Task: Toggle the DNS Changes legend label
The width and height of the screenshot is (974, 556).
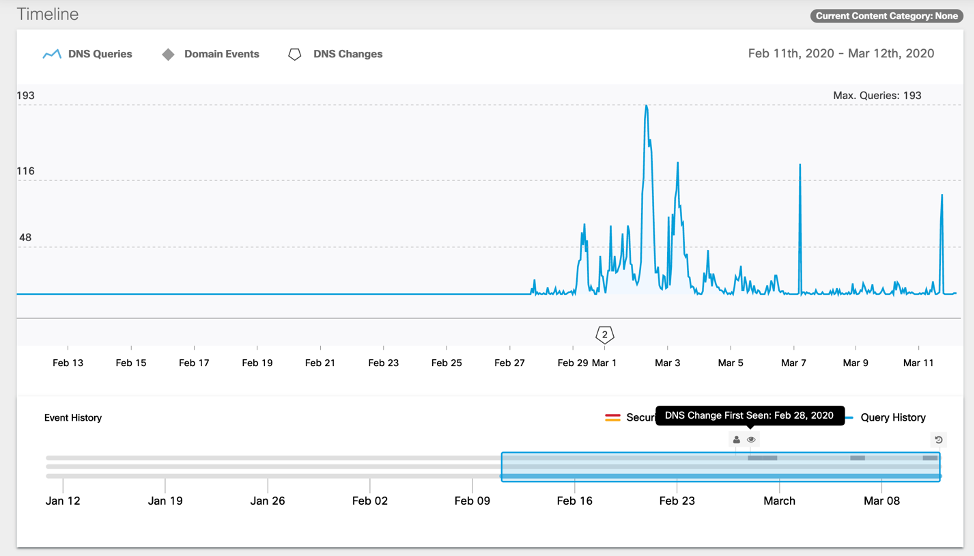Action: point(348,54)
